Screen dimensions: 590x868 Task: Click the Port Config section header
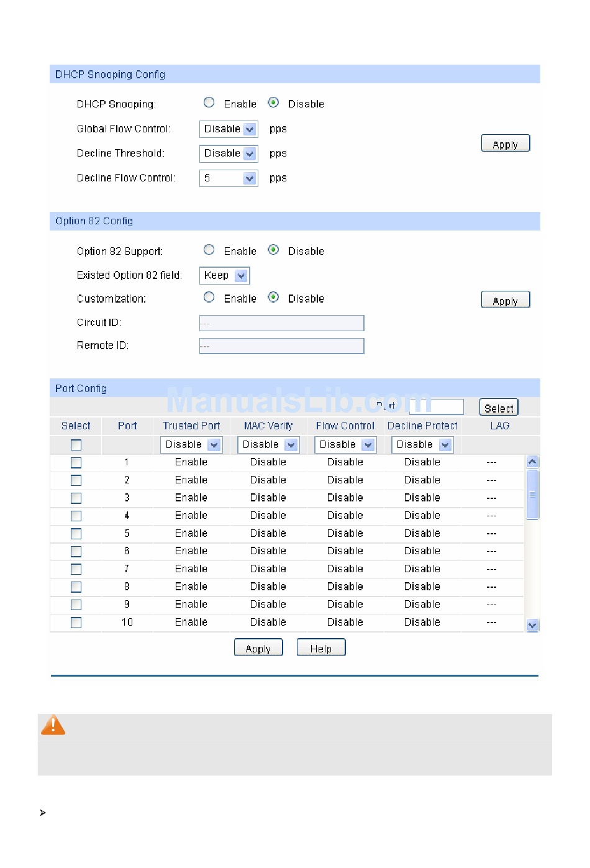pos(295,388)
